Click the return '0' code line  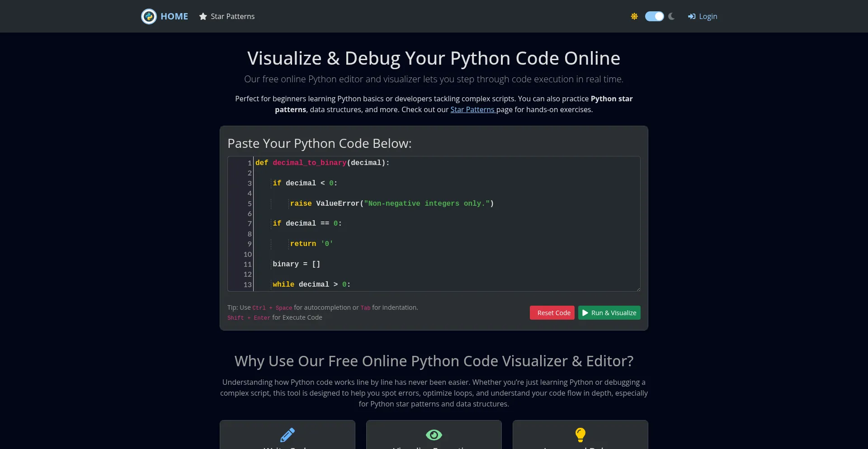coord(311,244)
